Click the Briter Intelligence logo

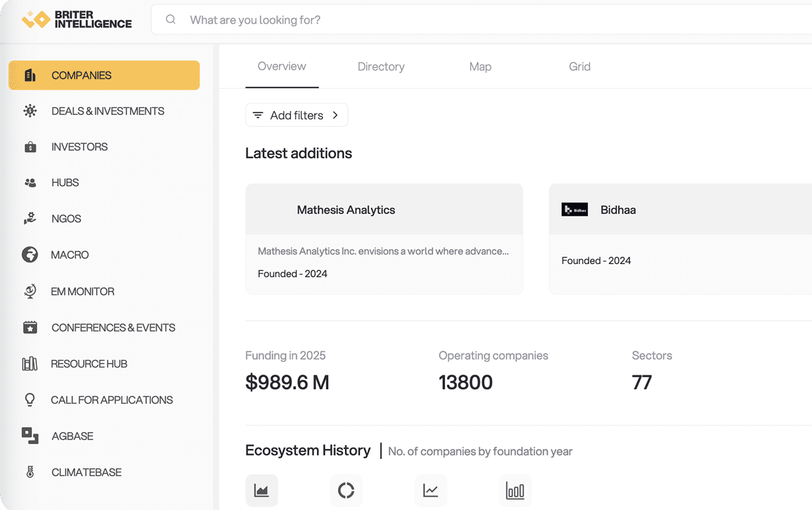coord(77,19)
